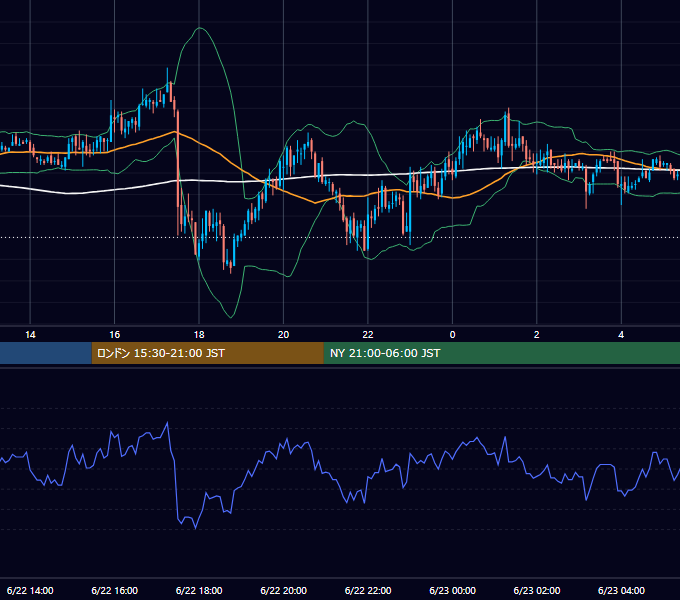Click the 6/22 16:00 date label
Image resolution: width=680 pixels, height=600 pixels.
[114, 590]
